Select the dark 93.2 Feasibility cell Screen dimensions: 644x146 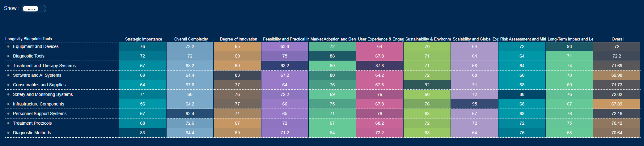(x=285, y=66)
